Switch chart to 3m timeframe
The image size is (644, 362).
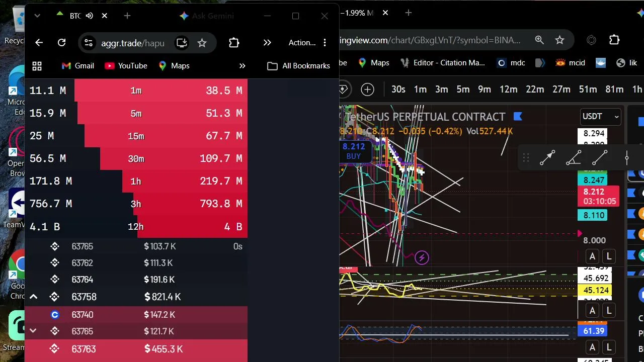pyautogui.click(x=442, y=89)
